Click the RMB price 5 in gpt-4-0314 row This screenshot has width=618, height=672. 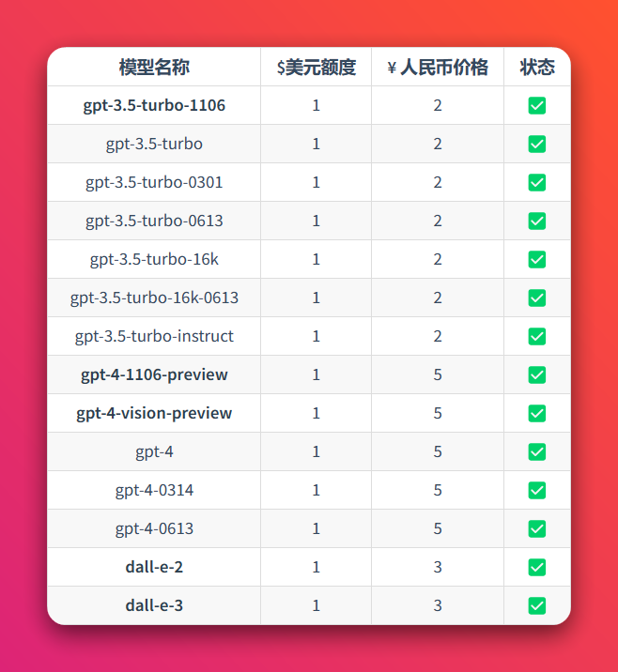point(438,490)
